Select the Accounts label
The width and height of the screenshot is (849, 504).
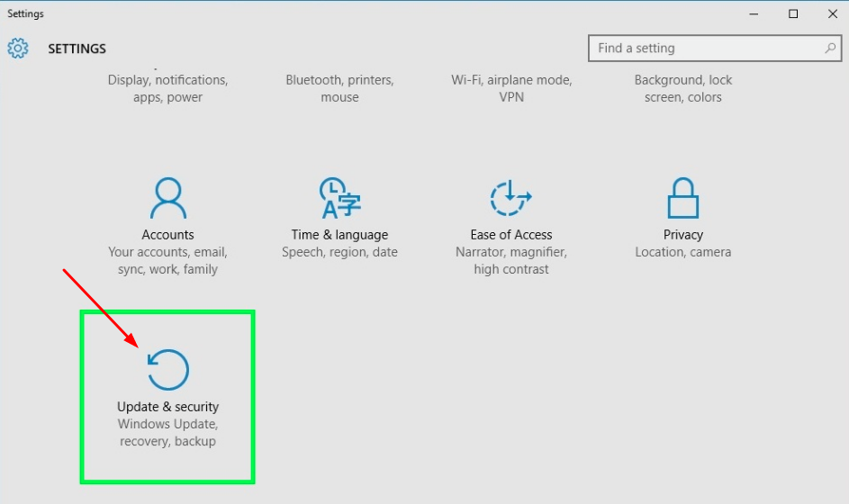click(x=167, y=234)
